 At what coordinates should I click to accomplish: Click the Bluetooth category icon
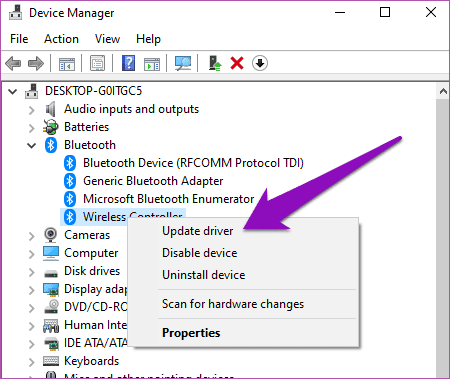click(x=51, y=145)
